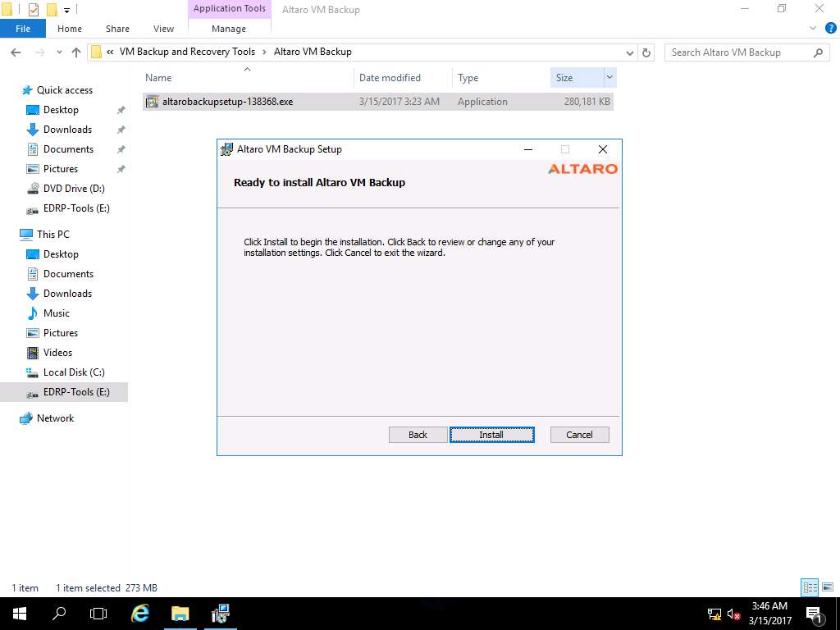Screen dimensions: 840x630
Task: Open the Size column filter dropdown
Action: pos(609,78)
